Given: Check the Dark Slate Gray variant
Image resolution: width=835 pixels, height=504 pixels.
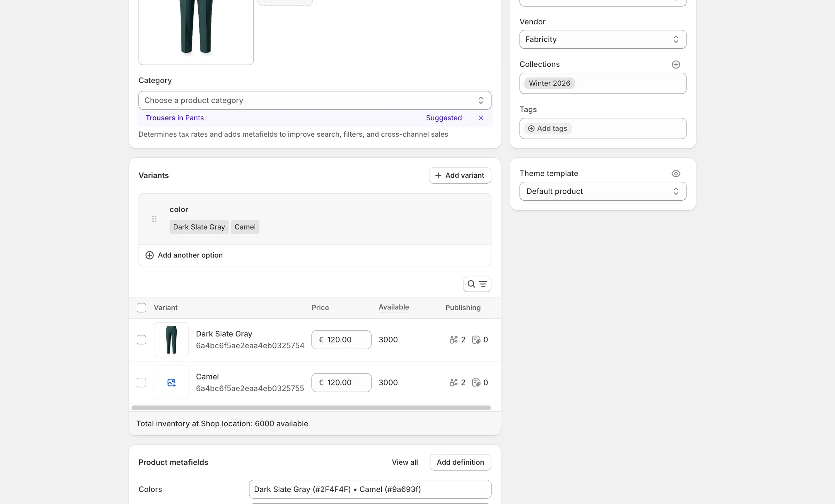Looking at the screenshot, I should click(141, 340).
